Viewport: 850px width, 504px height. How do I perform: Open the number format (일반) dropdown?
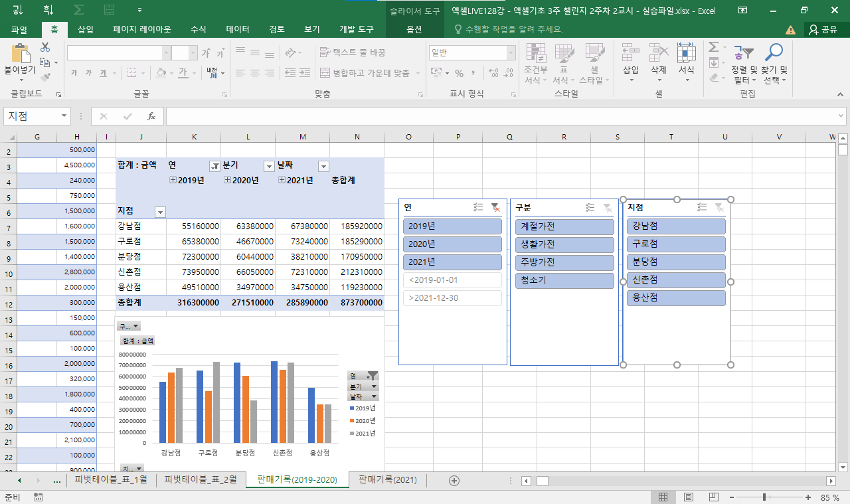pos(511,52)
